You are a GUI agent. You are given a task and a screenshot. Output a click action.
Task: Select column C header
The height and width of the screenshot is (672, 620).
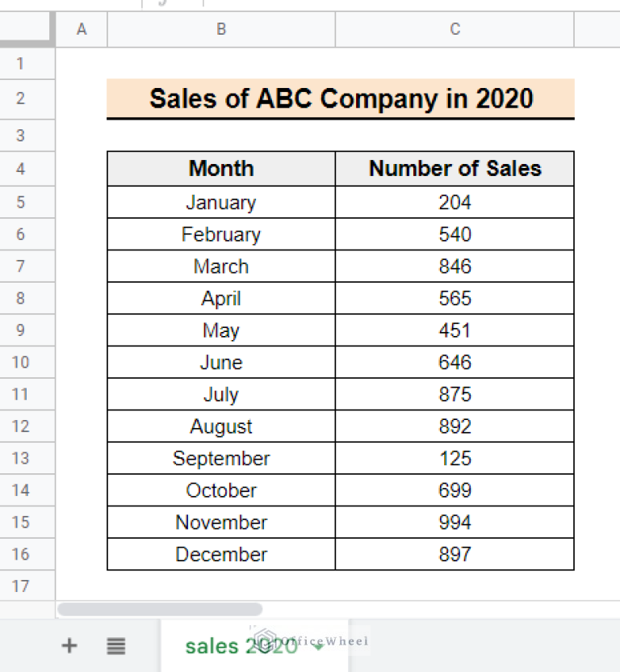coord(455,30)
